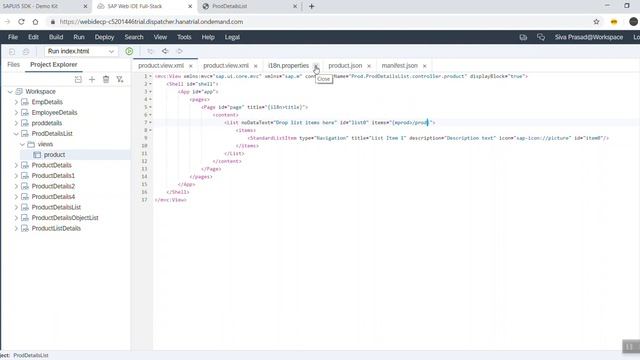This screenshot has width=640, height=360.
Task: Click the undo last edit icon
Action: click(150, 51)
